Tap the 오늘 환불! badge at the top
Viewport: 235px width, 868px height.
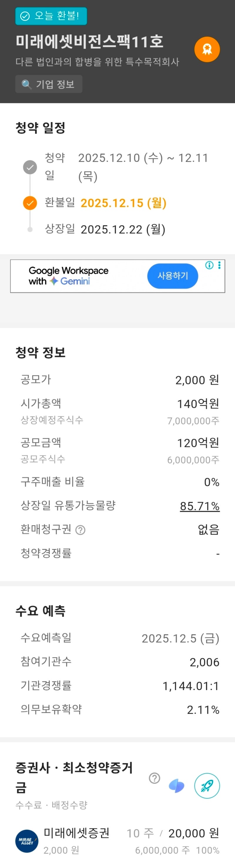point(51,16)
